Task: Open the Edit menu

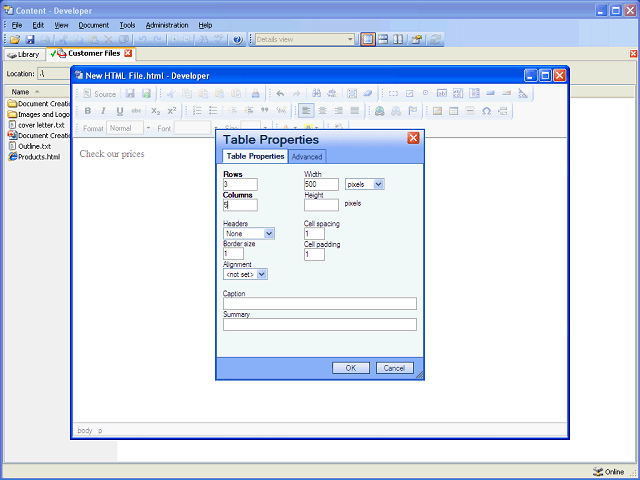Action: coord(38,25)
